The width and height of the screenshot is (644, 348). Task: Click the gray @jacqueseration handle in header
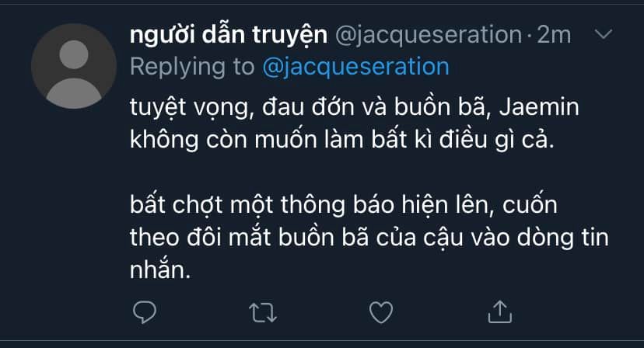pos(429,35)
